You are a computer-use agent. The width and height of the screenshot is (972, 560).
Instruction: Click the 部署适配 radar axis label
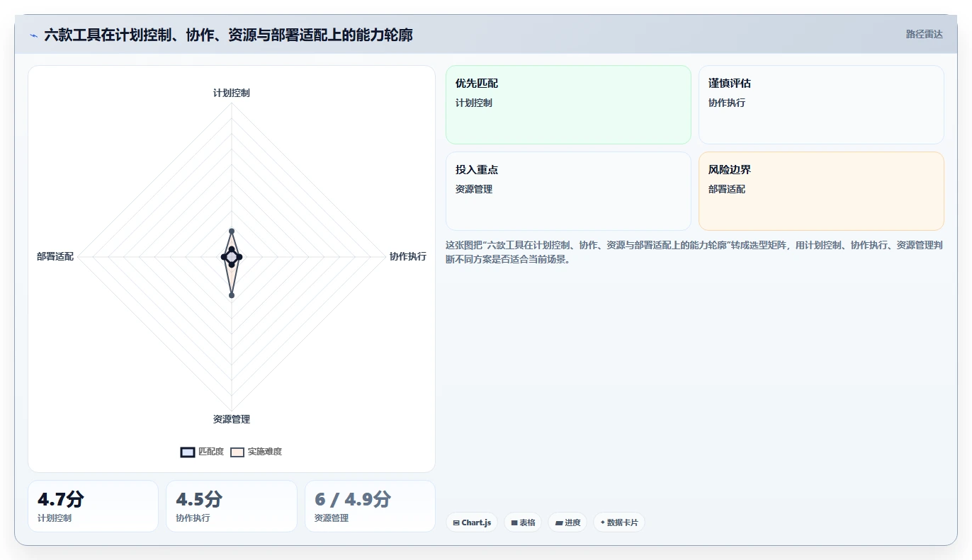pos(55,256)
